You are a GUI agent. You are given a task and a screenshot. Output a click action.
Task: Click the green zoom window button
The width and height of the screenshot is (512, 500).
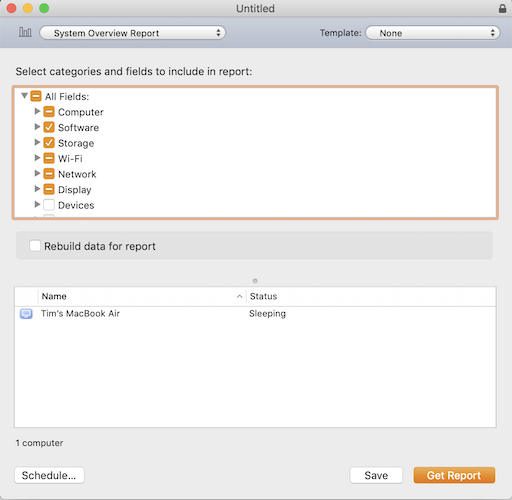point(44,8)
